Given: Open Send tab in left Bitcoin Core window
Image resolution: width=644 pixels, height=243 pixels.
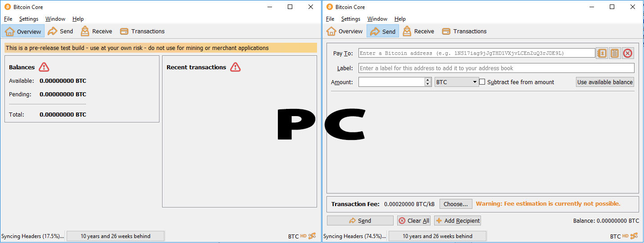Looking at the screenshot, I should tap(60, 31).
